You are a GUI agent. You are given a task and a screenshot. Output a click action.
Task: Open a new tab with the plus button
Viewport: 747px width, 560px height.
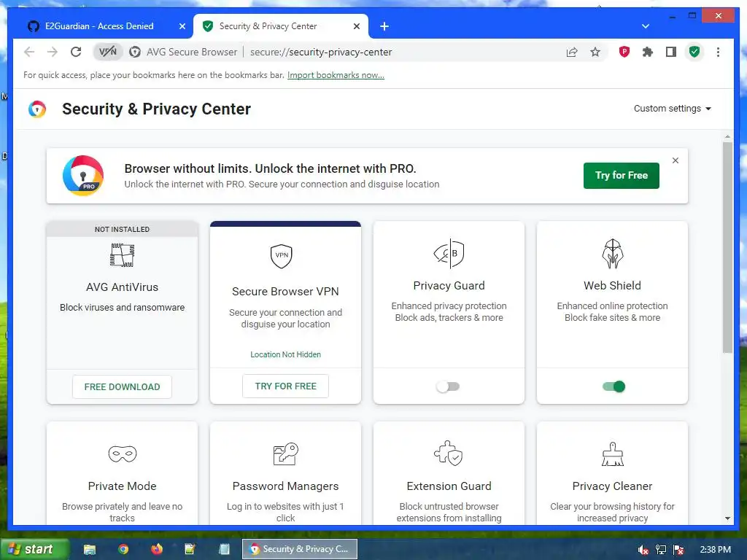click(384, 26)
